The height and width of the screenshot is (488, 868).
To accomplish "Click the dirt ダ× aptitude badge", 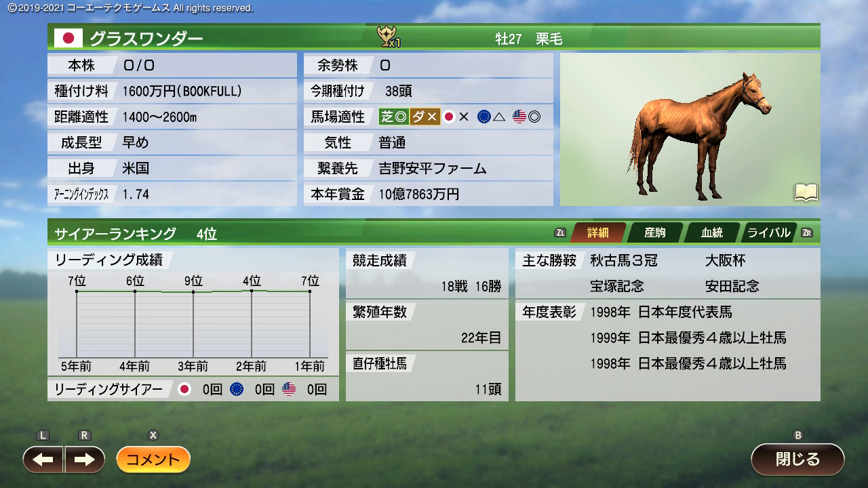I will point(425,117).
